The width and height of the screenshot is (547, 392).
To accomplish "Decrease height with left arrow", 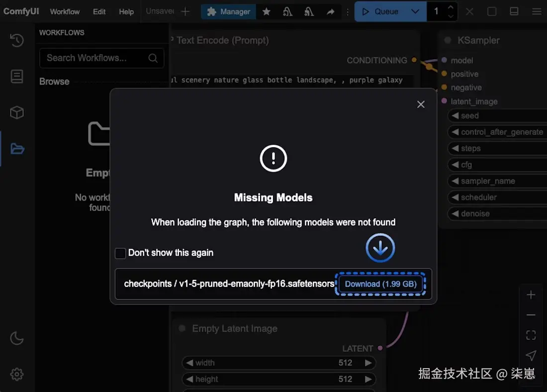I will (x=189, y=379).
